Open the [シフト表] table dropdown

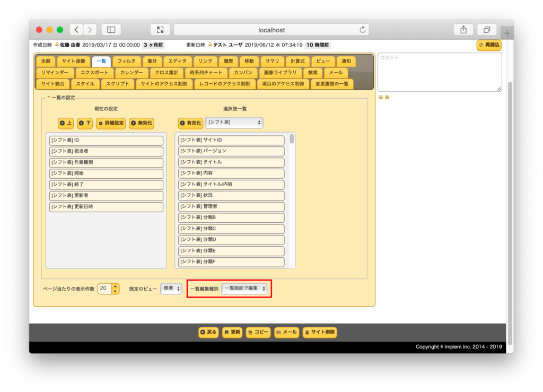click(x=234, y=123)
